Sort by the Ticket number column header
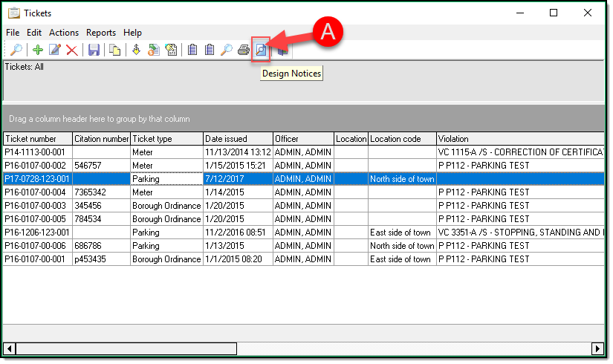Viewport: 613px width, 364px height. tap(37, 139)
